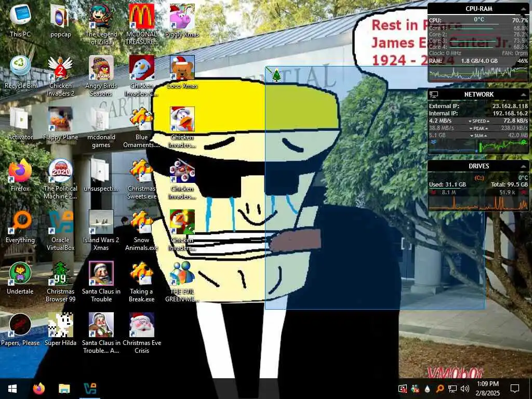532x399 pixels.
Task: Open Christmas Eve Crisis icon
Action: [141, 333]
